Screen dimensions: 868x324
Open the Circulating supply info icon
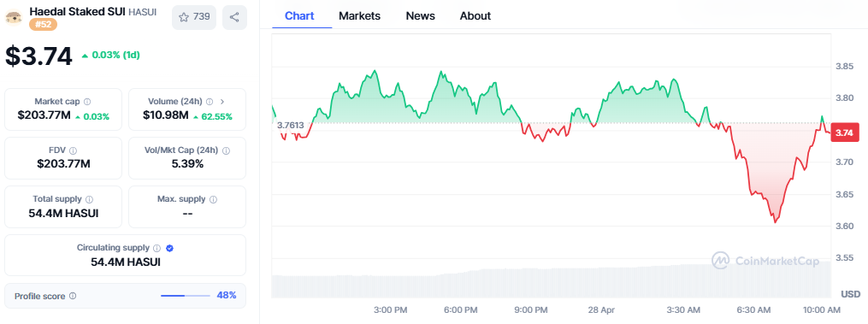(x=156, y=248)
